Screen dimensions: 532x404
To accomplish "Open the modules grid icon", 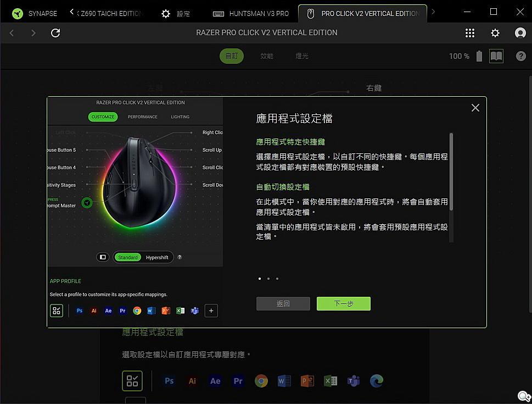I will pos(469,33).
